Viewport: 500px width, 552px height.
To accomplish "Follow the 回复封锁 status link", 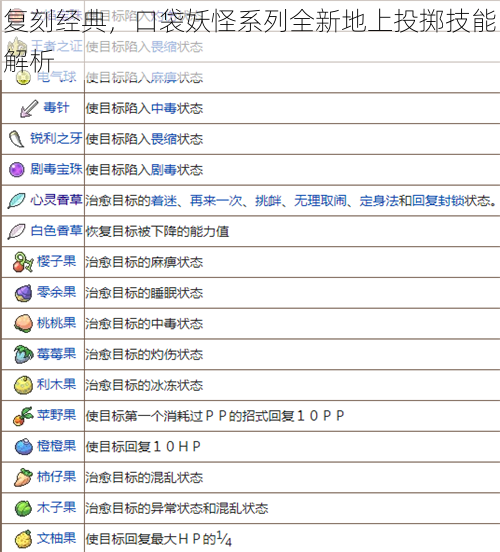I will pyautogui.click(x=438, y=201).
